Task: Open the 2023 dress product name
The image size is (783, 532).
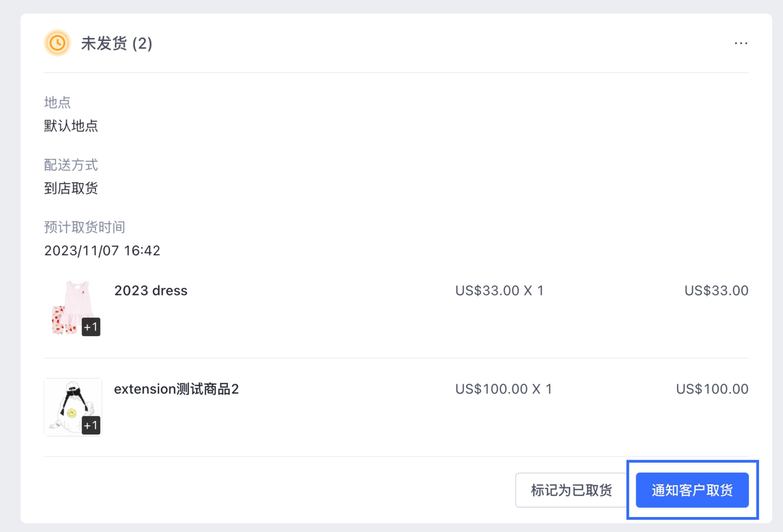Action: [150, 290]
